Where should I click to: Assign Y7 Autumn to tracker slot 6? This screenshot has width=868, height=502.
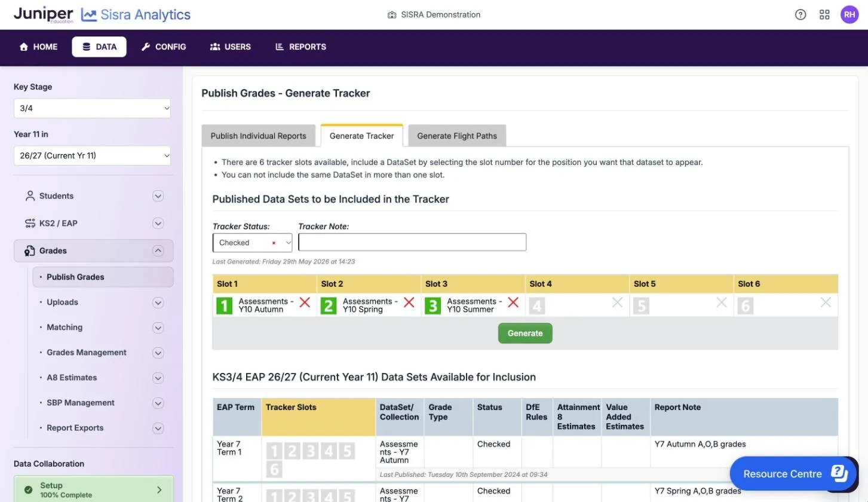coord(274,470)
